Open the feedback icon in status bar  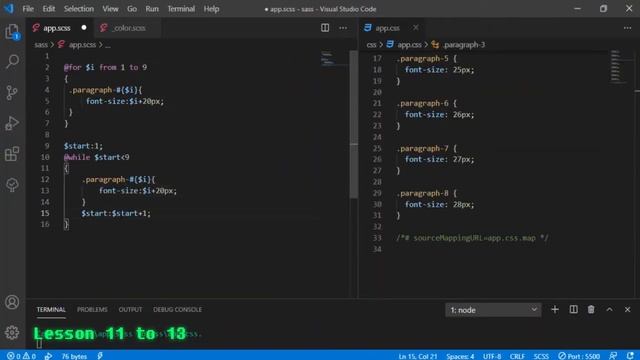click(x=613, y=356)
